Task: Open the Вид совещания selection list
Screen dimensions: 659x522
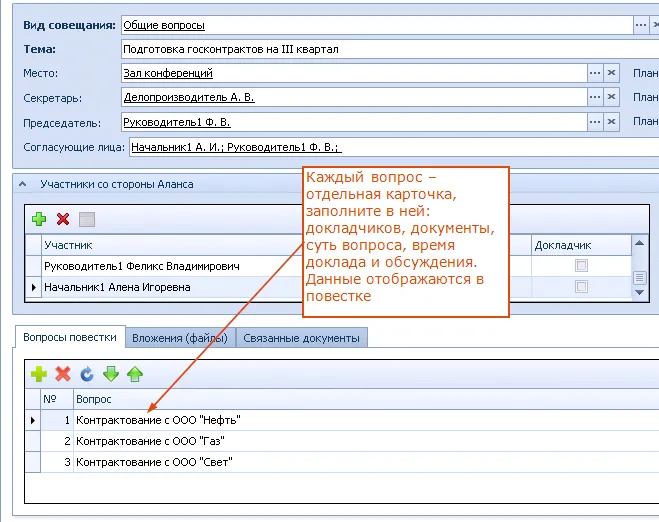Action: coord(641,25)
